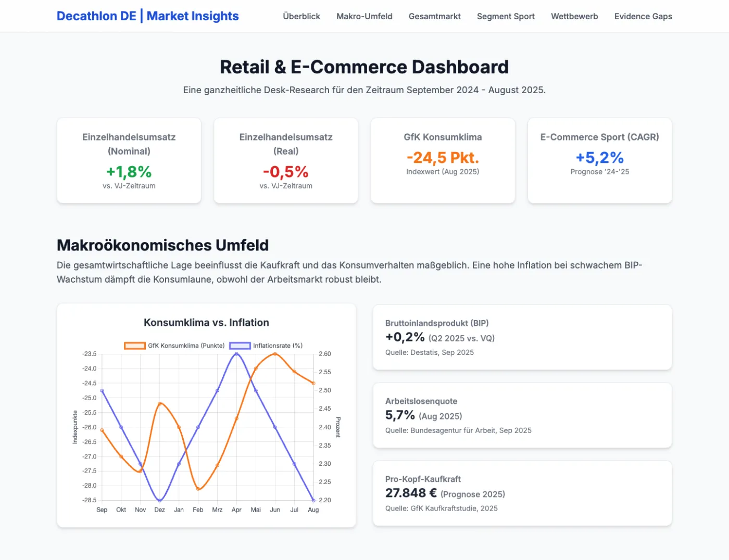Click the 'Quelle: Destatis, Sep 2025' text

pyautogui.click(x=430, y=352)
